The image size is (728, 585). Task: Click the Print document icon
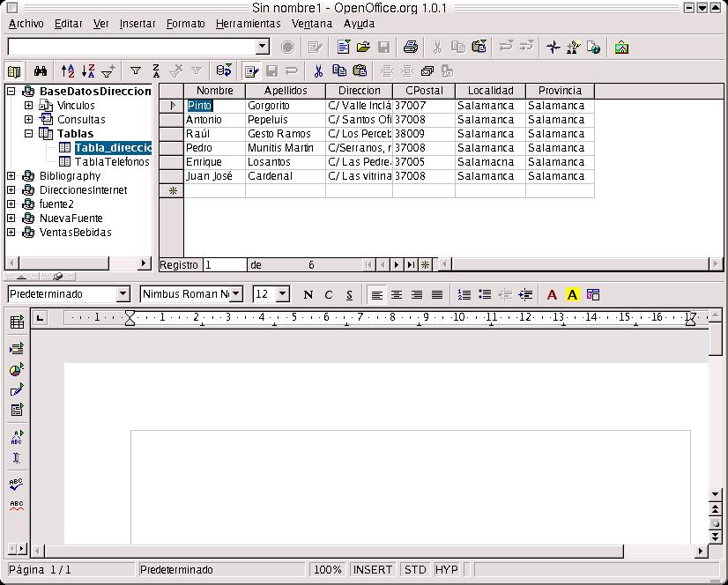click(410, 48)
